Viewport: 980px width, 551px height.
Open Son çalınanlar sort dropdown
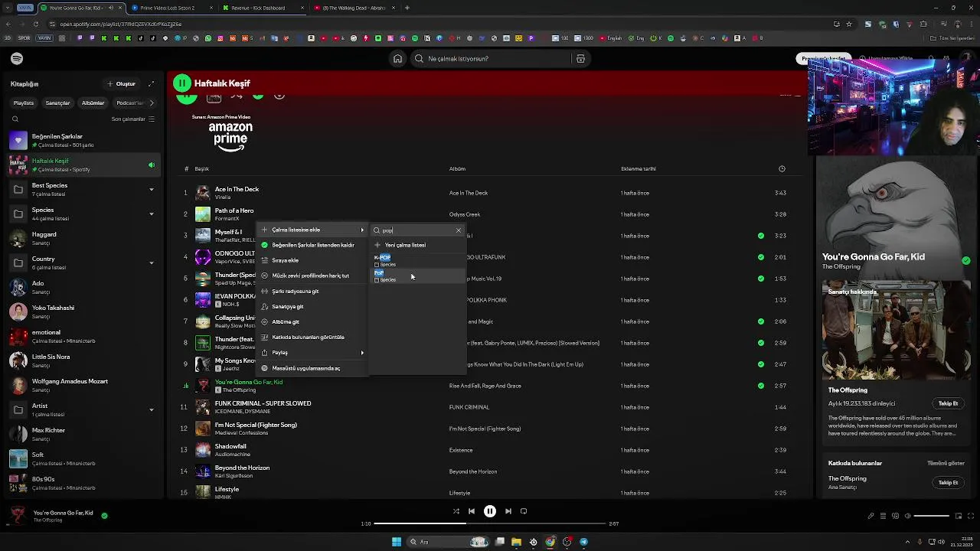(x=132, y=119)
